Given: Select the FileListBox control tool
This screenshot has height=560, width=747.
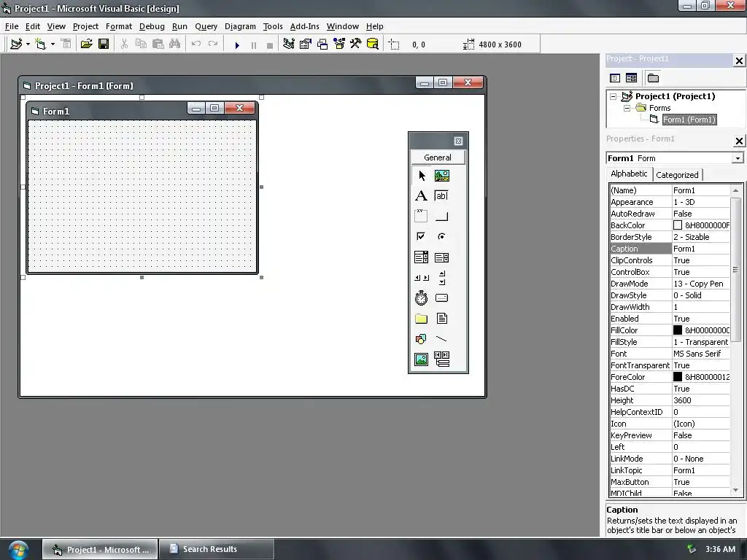Looking at the screenshot, I should point(441,319).
